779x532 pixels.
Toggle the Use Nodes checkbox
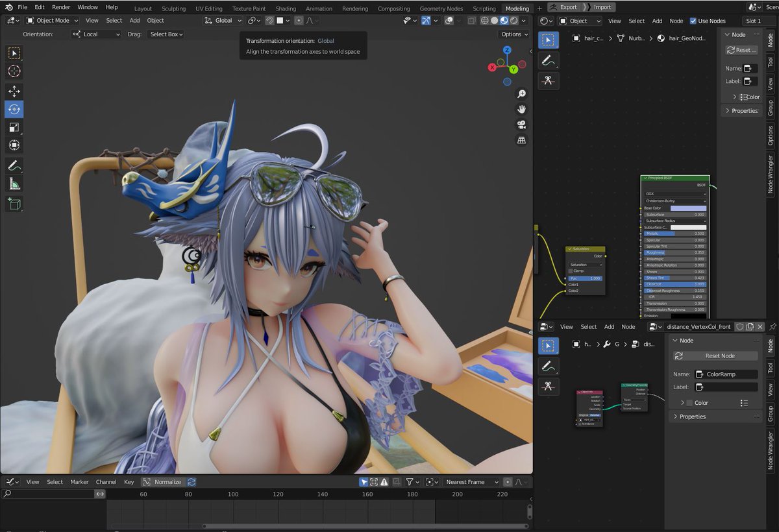(x=693, y=21)
